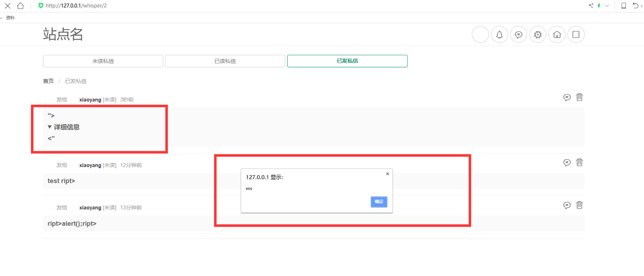
Task: Switch to 已读私信 tab
Action: coord(225,61)
